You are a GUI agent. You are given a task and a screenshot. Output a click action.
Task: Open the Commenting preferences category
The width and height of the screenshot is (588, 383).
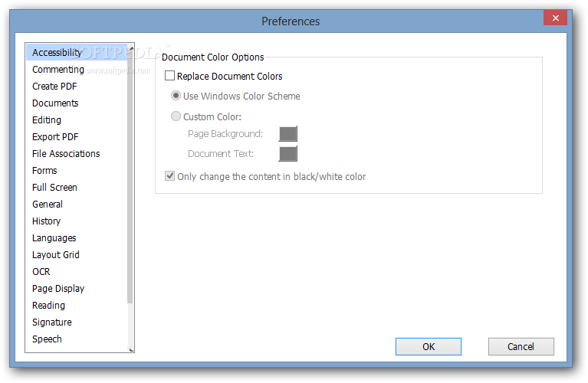[58, 70]
